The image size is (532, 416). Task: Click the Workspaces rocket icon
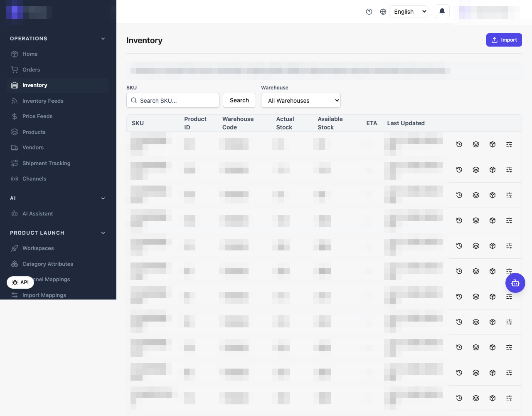(x=15, y=248)
